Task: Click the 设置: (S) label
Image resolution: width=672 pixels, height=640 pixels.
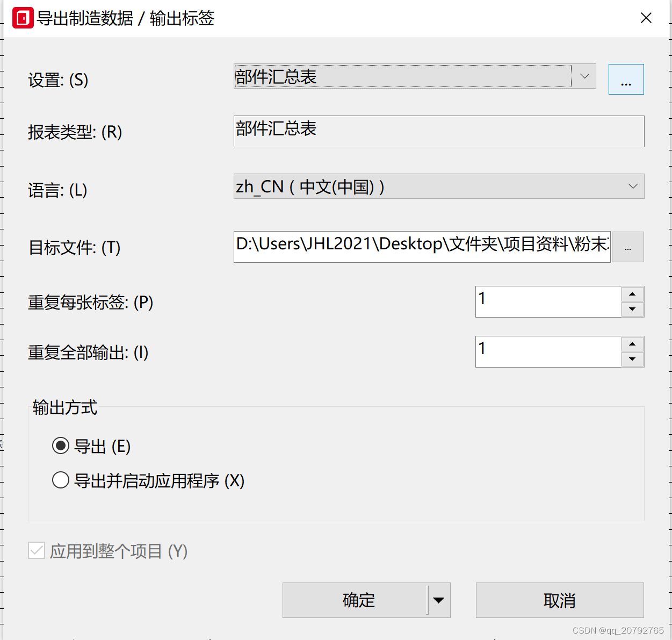Action: coord(58,80)
